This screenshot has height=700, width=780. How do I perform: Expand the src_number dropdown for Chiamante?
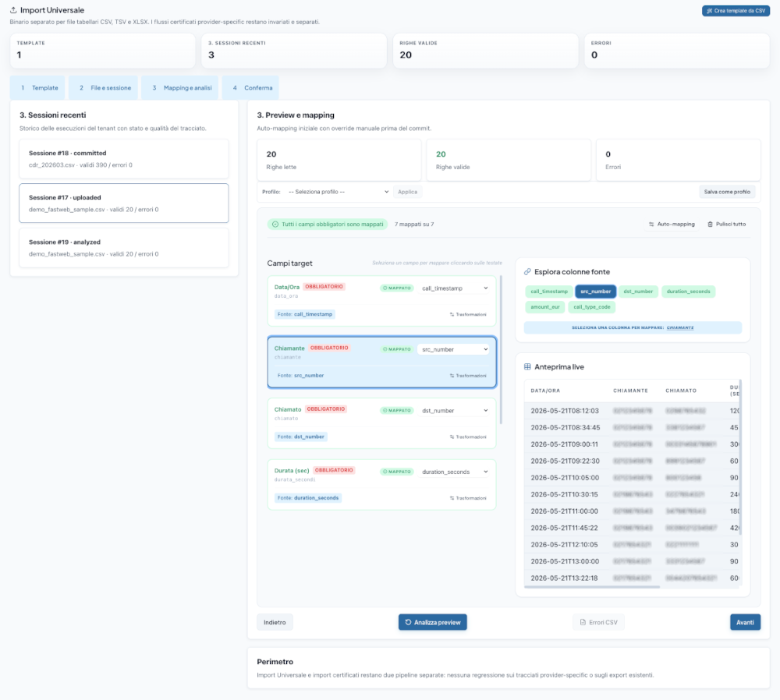(x=454, y=349)
